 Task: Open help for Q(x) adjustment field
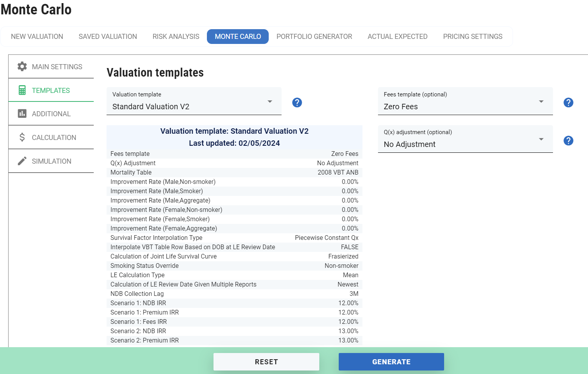coord(568,140)
